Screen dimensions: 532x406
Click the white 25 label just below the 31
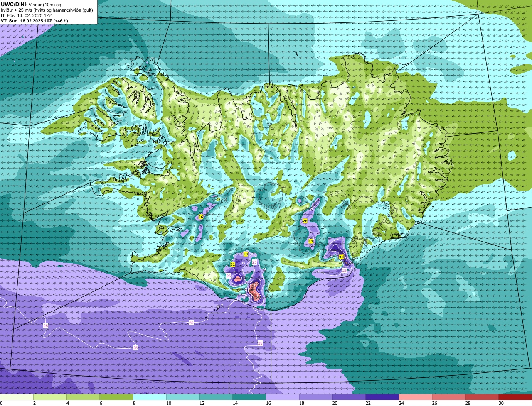point(229,276)
